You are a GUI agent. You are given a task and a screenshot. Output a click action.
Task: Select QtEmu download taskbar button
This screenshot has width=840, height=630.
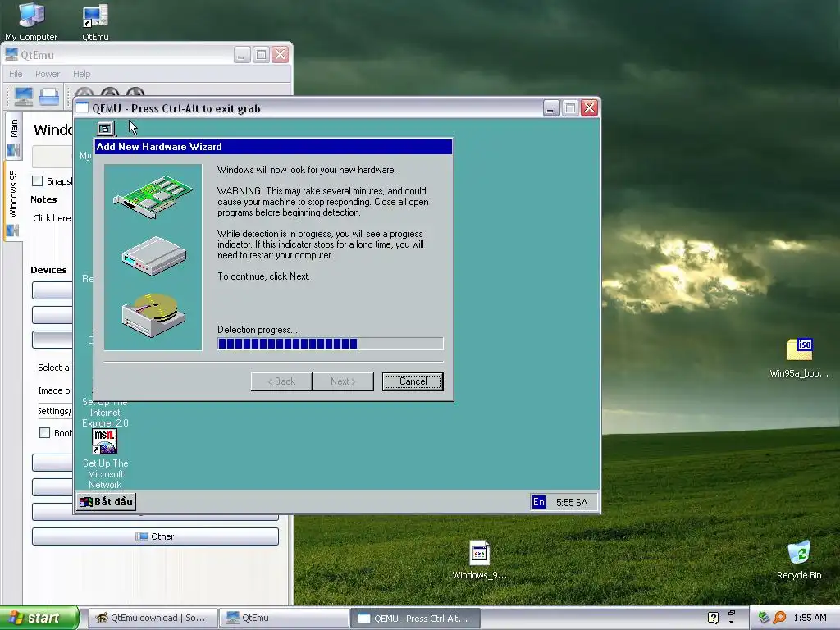153,618
